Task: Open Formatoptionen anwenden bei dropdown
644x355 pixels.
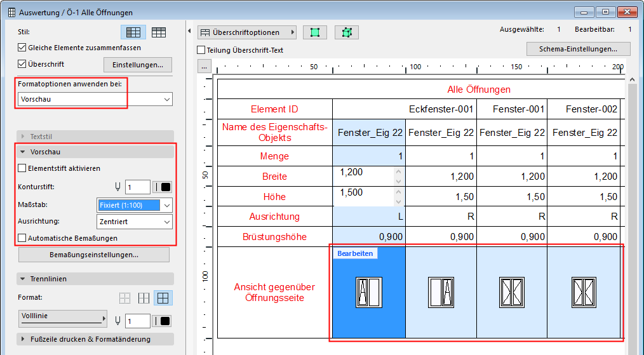Action: tap(95, 100)
